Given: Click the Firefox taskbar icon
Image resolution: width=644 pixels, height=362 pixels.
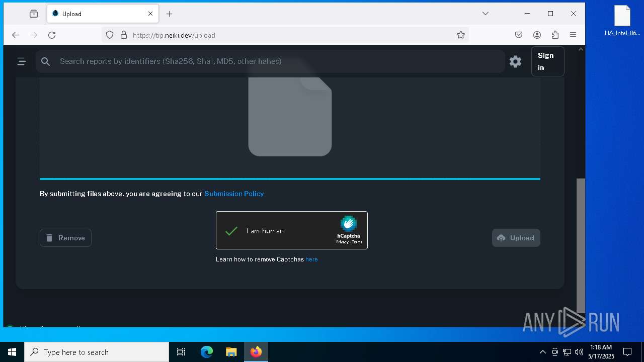Looking at the screenshot, I should [x=256, y=352].
